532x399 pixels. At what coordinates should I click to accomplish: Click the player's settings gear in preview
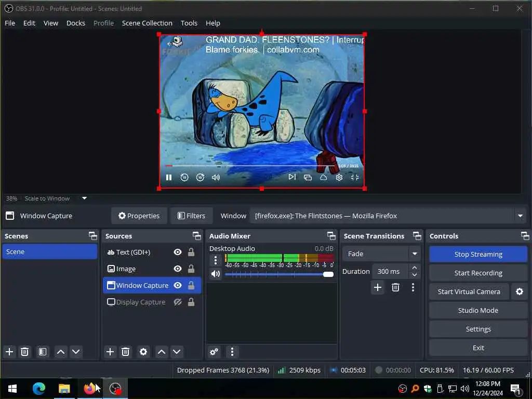click(x=339, y=177)
